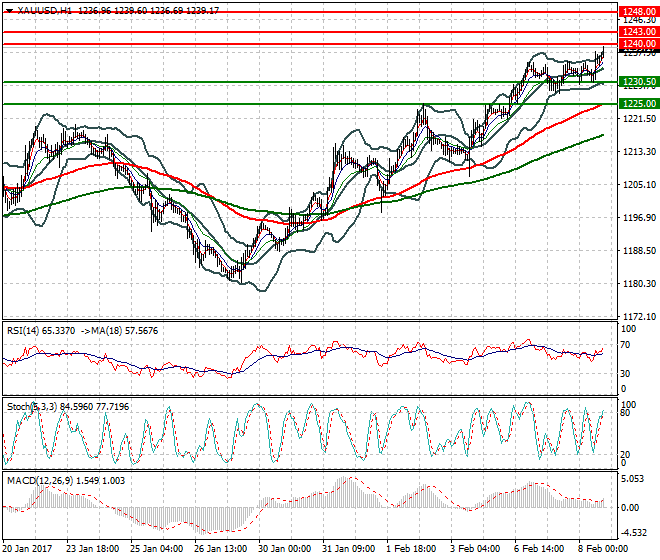660x560 pixels.
Task: Click the Stoch(5,3,3) indicator label
Action: coord(33,407)
